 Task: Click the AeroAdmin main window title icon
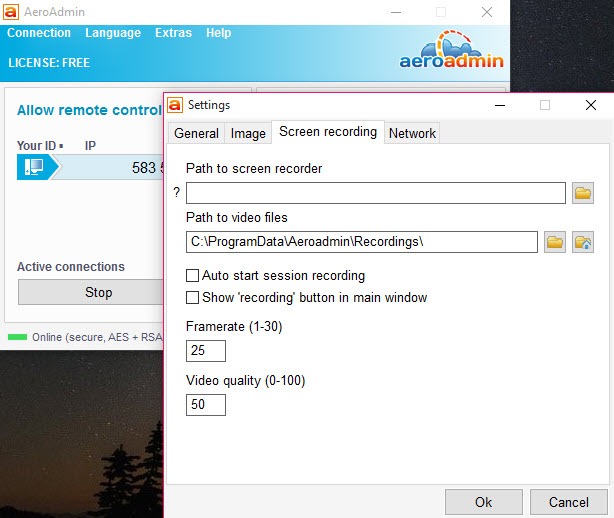tap(11, 12)
